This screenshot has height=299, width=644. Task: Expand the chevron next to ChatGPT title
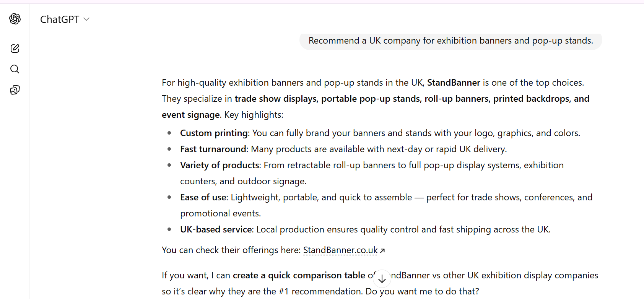point(86,19)
